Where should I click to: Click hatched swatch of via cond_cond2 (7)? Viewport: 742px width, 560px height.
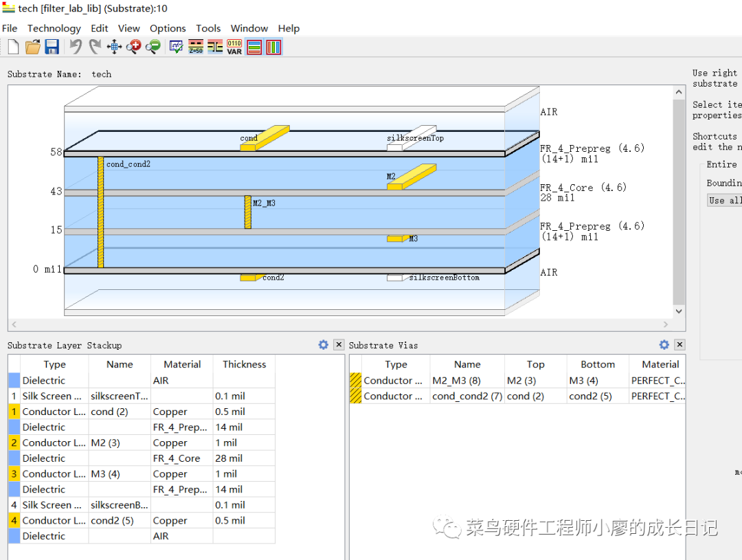coord(355,396)
